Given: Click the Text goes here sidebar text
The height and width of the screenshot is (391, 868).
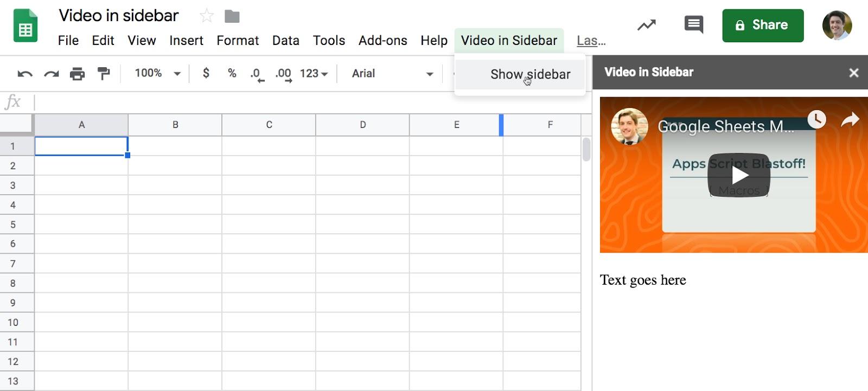Looking at the screenshot, I should click(643, 280).
